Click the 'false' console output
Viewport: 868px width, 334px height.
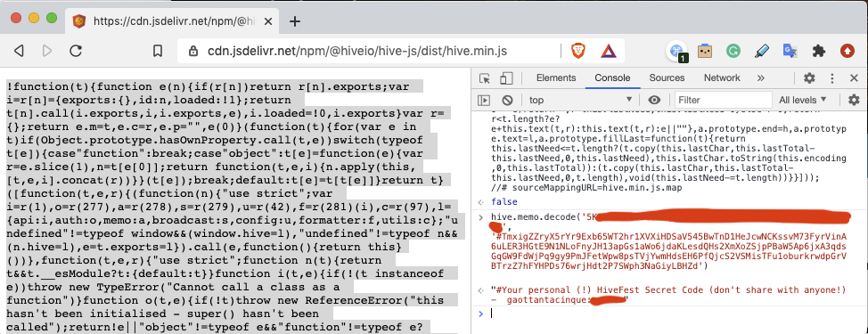504,202
